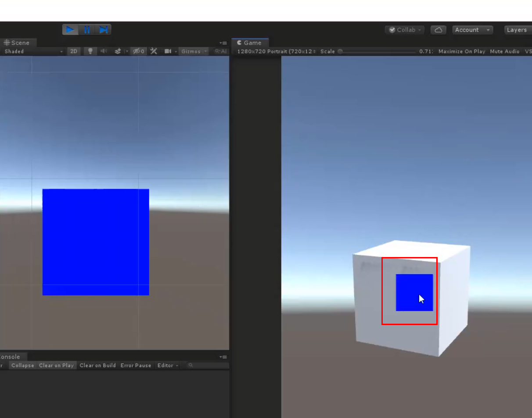Screen dimensions: 532x418
Task: Toggle hidden objects visibility eye icon
Action: (138, 51)
